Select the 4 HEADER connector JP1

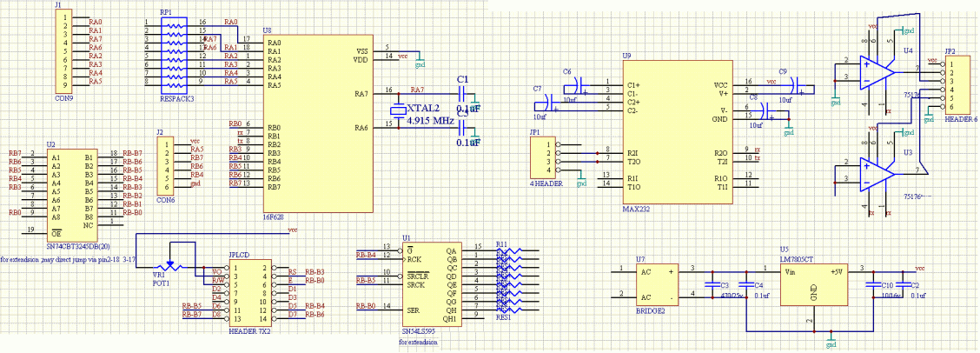[548, 157]
